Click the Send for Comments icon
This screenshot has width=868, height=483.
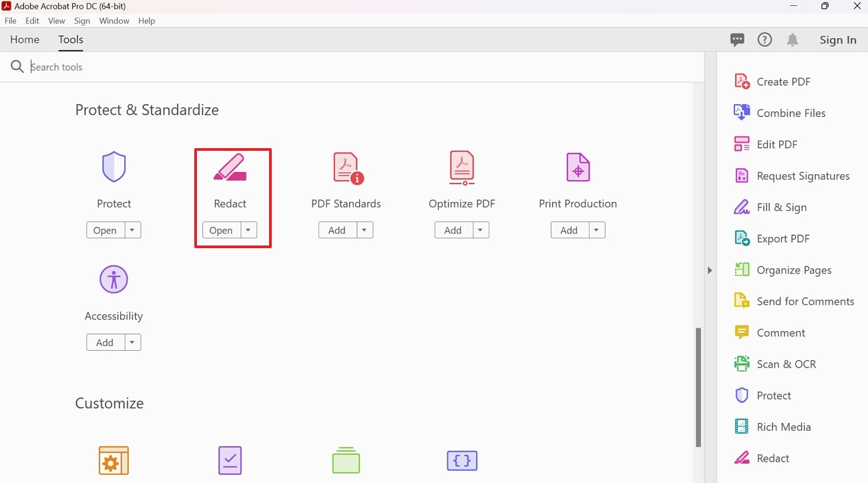(x=742, y=301)
